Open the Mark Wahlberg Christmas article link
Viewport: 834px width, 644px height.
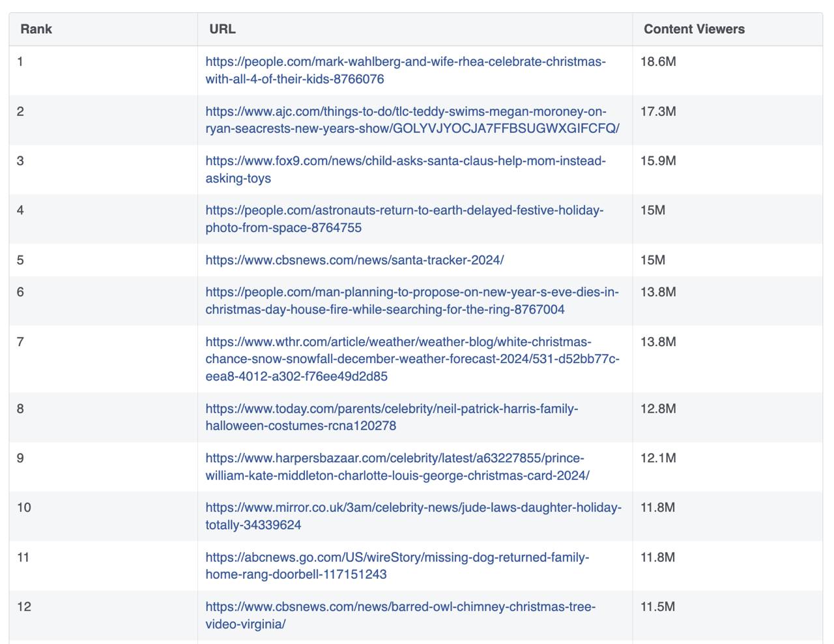pos(405,62)
